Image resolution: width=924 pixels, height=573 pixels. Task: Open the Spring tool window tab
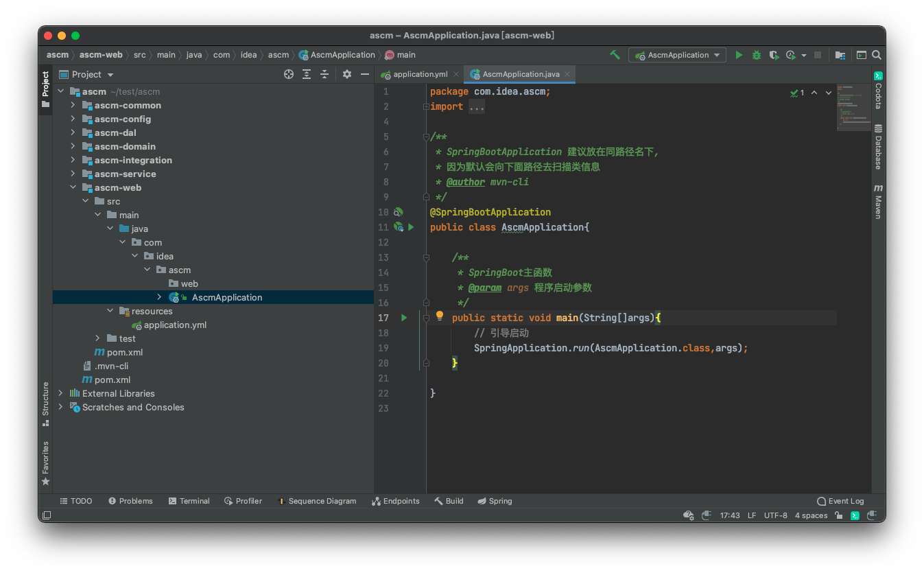495,501
